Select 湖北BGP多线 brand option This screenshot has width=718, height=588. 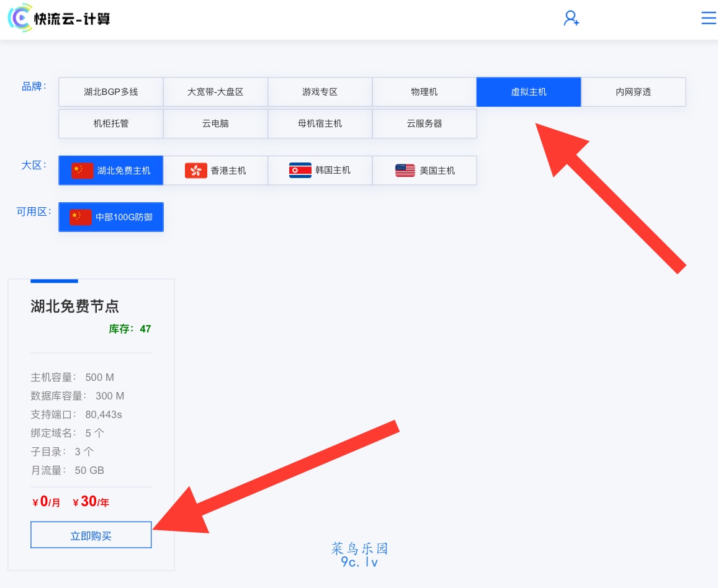coord(111,92)
